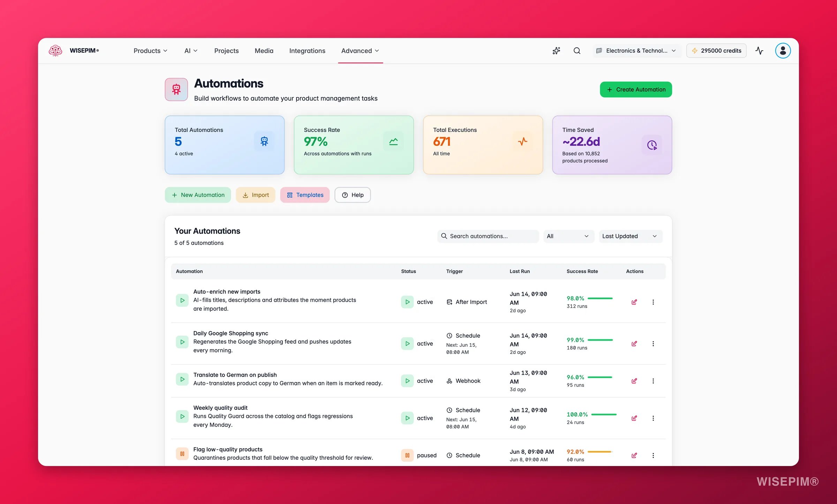Click pulse icon in Total Executions card
Image resolution: width=837 pixels, height=504 pixels.
(522, 141)
